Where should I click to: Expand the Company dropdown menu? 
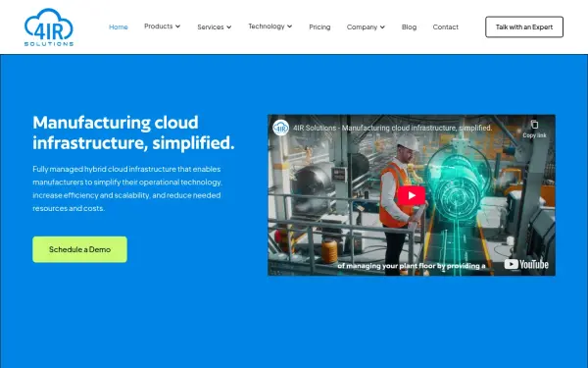pos(366,27)
